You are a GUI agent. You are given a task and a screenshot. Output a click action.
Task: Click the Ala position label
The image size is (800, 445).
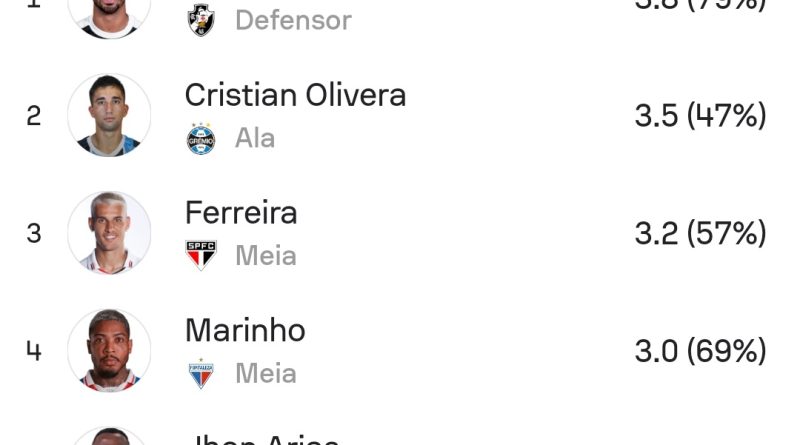point(255,138)
